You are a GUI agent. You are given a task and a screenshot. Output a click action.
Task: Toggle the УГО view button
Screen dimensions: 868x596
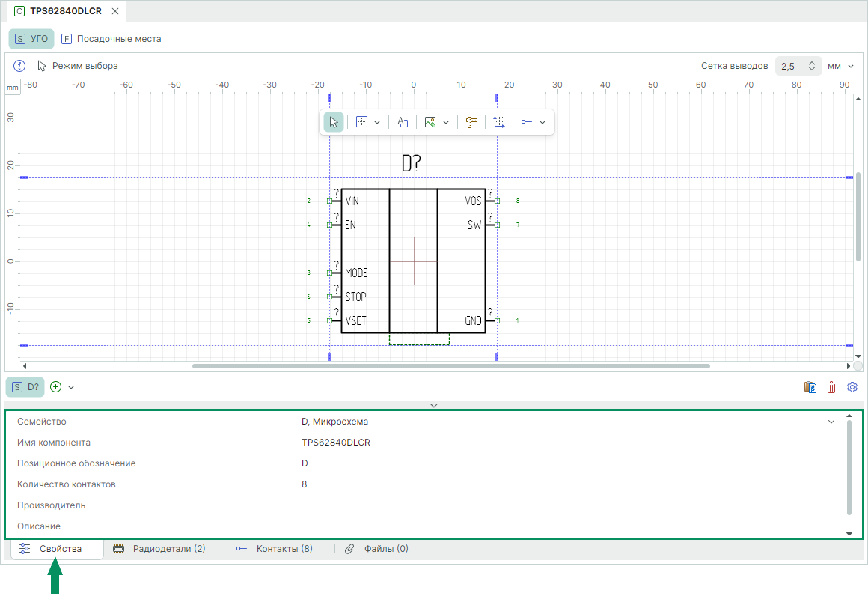(31, 38)
